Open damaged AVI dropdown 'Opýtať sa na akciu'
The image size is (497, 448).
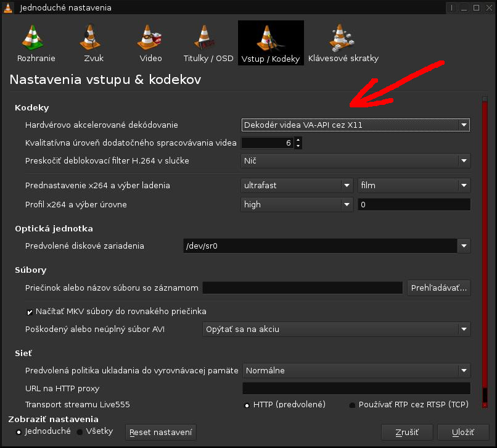click(x=336, y=330)
